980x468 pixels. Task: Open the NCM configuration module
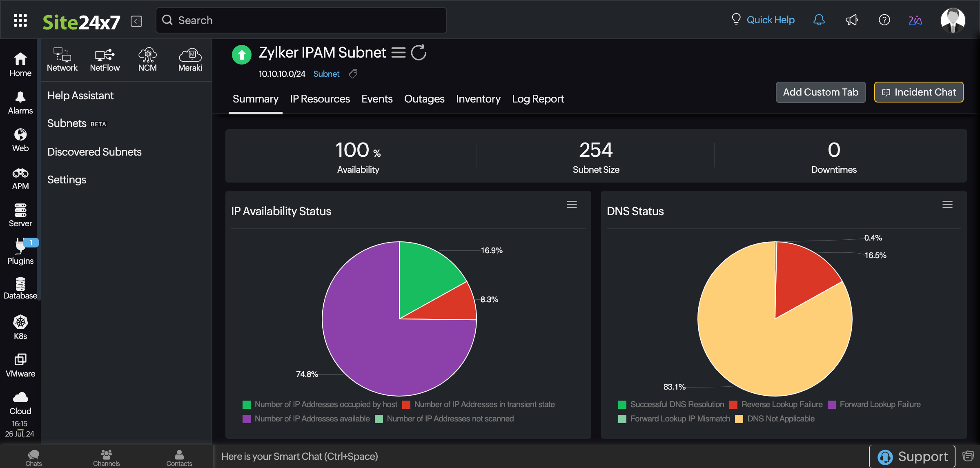147,59
